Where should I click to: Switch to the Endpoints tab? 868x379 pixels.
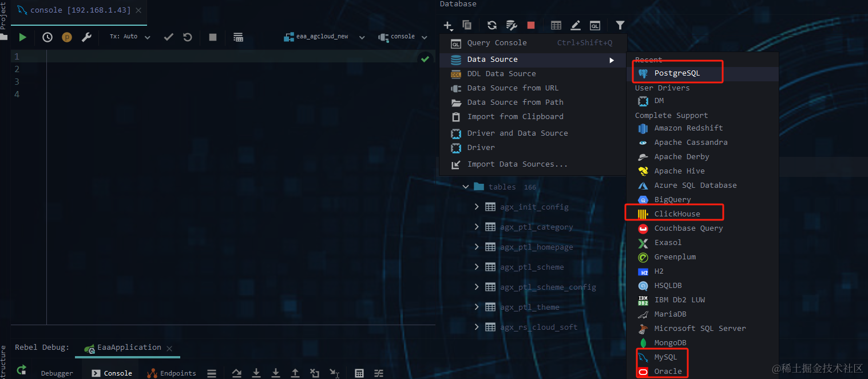172,373
